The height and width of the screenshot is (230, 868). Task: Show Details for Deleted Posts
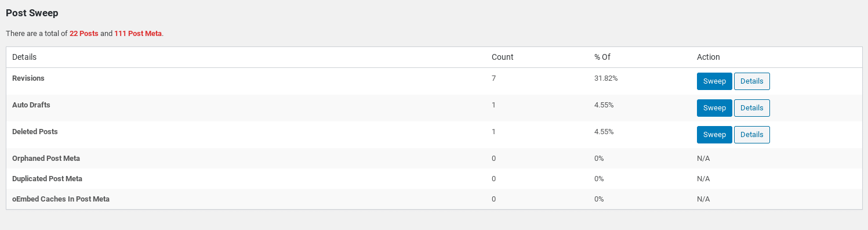[752, 135]
